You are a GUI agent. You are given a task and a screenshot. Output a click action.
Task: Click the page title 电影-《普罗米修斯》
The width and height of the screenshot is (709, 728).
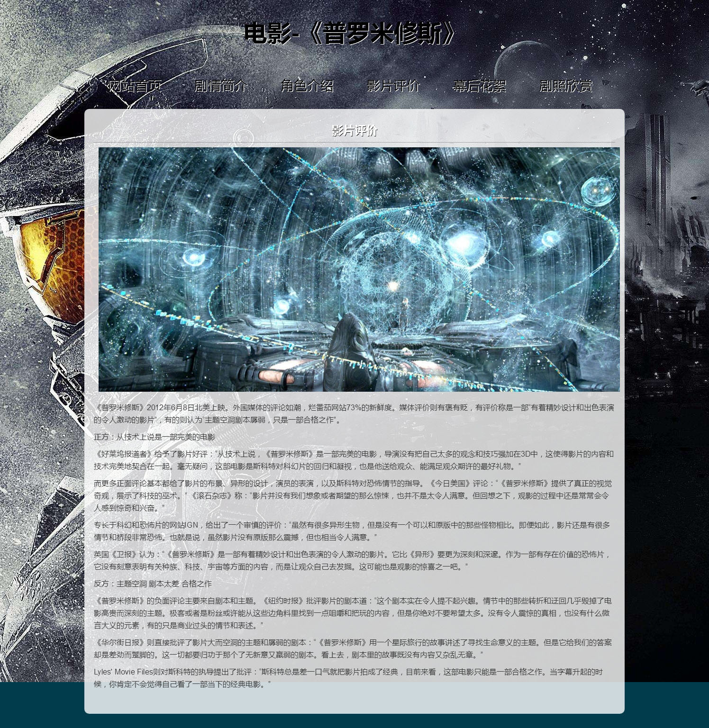351,34
